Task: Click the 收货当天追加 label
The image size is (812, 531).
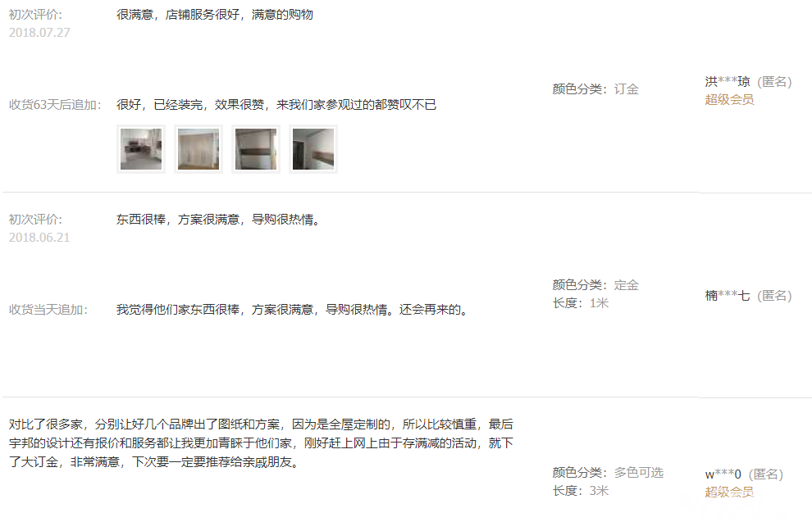Action: 48,310
